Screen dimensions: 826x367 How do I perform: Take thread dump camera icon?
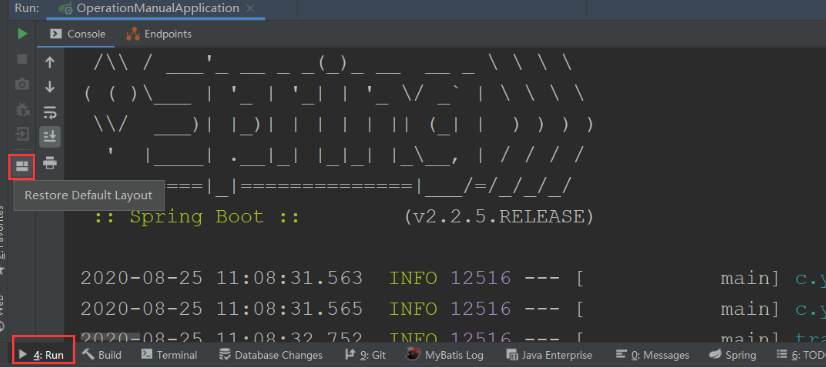pyautogui.click(x=22, y=84)
